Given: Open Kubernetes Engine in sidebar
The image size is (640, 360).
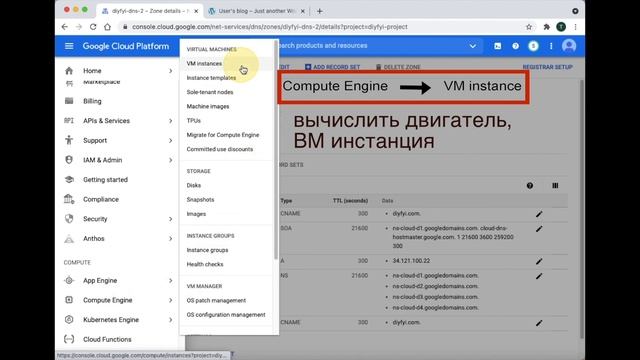Looking at the screenshot, I should click(x=111, y=320).
